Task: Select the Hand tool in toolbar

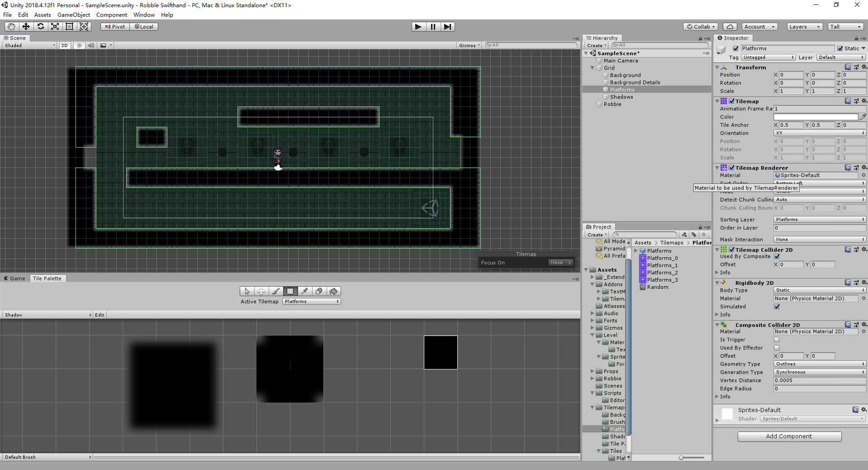Action: tap(11, 27)
